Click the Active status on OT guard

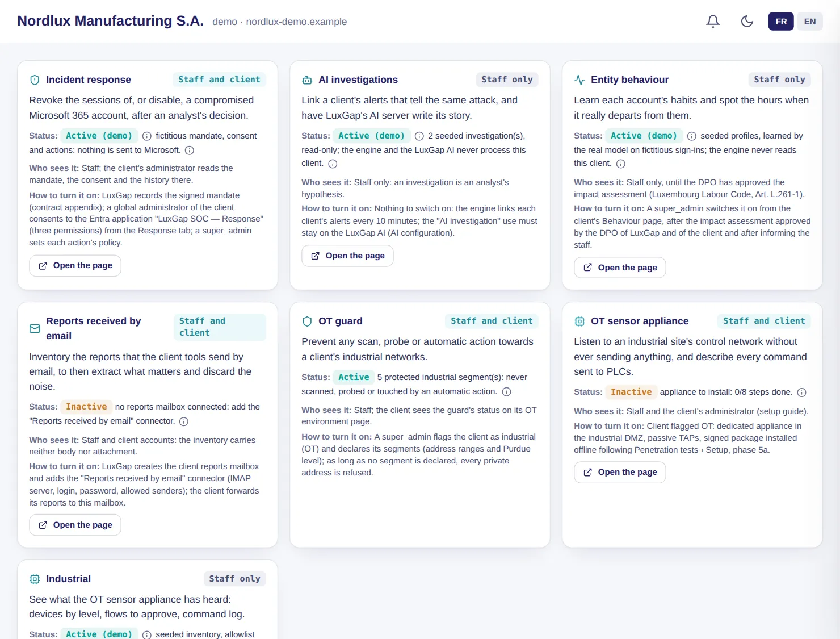pyautogui.click(x=354, y=378)
